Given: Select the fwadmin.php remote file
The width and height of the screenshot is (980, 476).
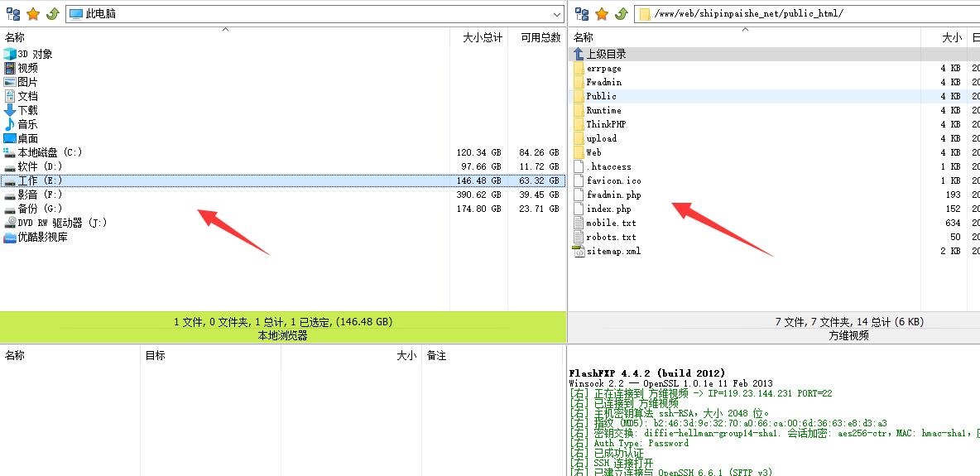Looking at the screenshot, I should (x=613, y=195).
